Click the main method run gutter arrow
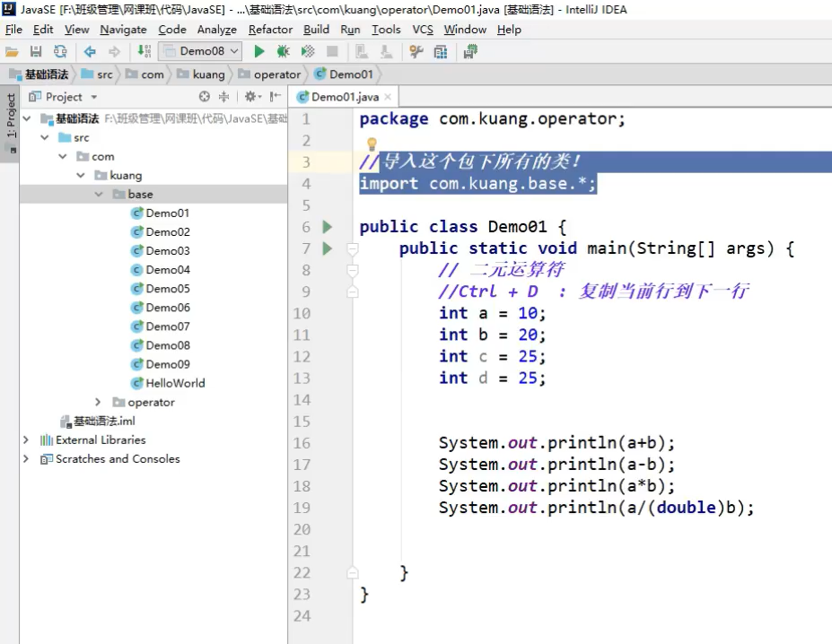 point(327,248)
